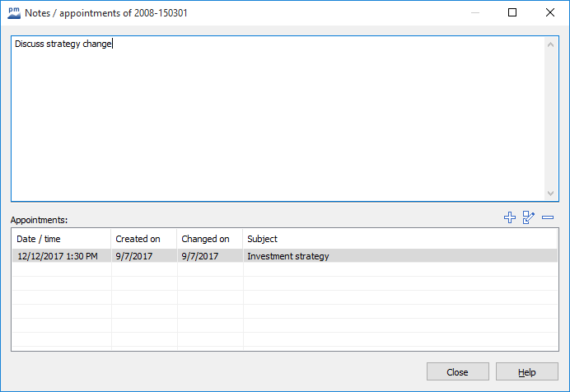The image size is (570, 392).
Task: Sort appointments by Date / time column
Action: click(x=61, y=239)
